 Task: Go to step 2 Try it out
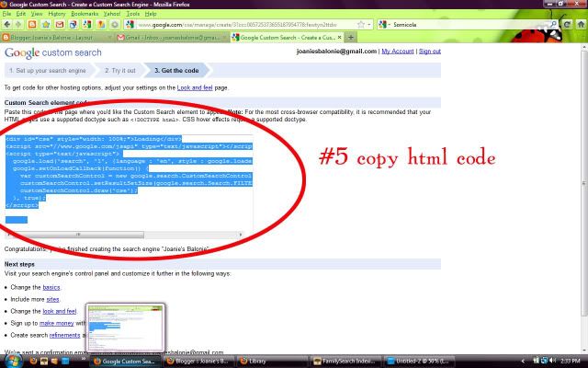coord(120,71)
